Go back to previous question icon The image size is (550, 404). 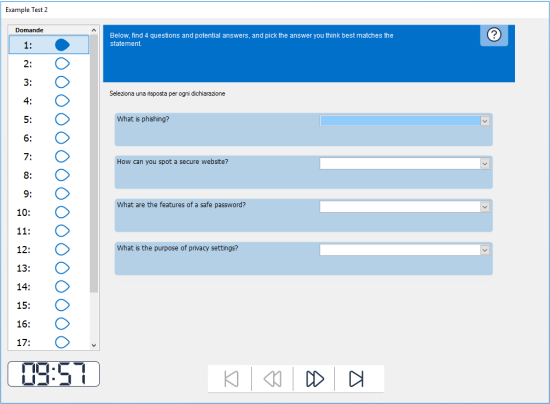tap(273, 379)
